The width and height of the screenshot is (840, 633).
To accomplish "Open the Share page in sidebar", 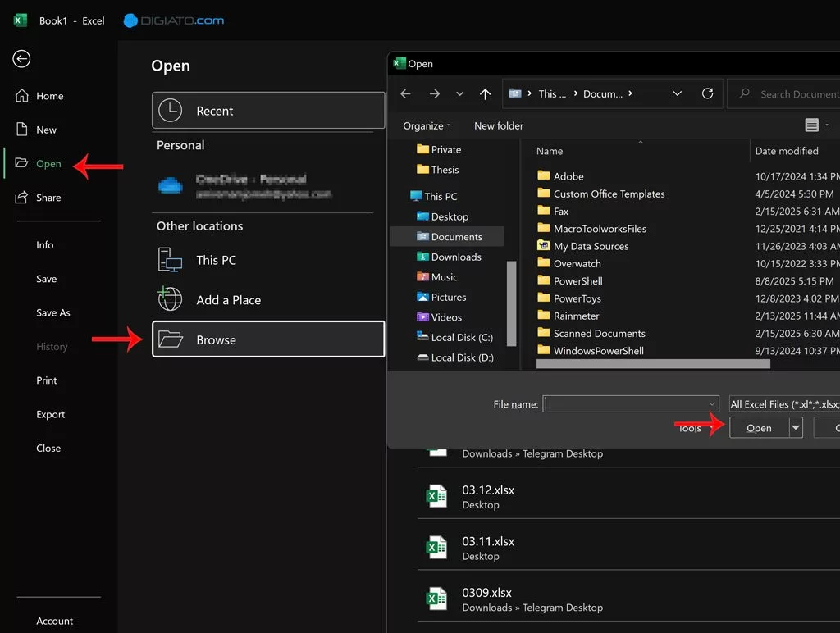I will pyautogui.click(x=38, y=198).
